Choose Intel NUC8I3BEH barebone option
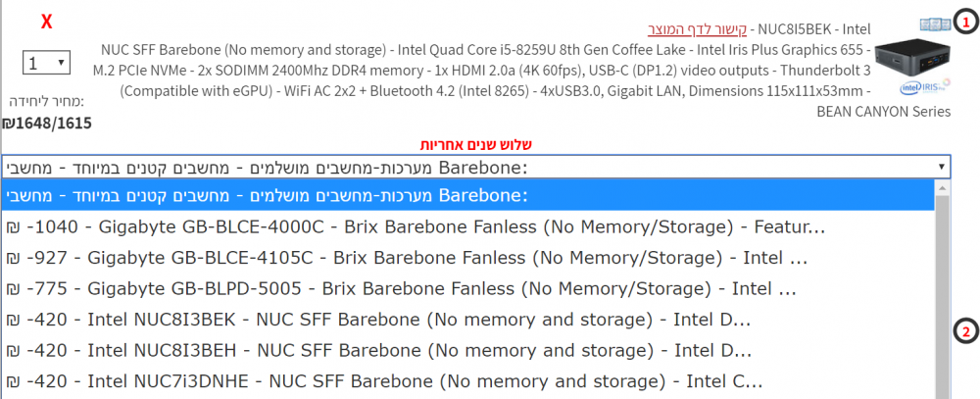980x399 pixels. [467, 350]
